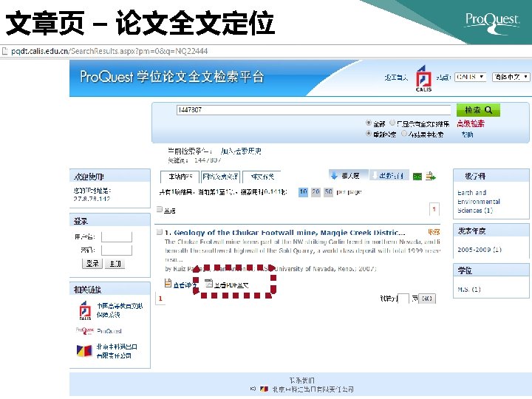Click the add-to-search-history link
This screenshot has width=532, height=399.
(241, 151)
